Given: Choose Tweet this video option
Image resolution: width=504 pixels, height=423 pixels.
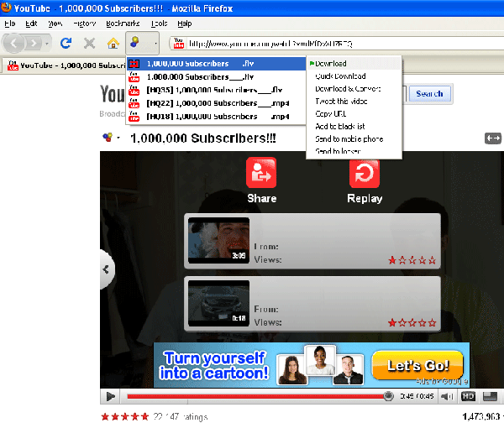Looking at the screenshot, I should pyautogui.click(x=354, y=102).
